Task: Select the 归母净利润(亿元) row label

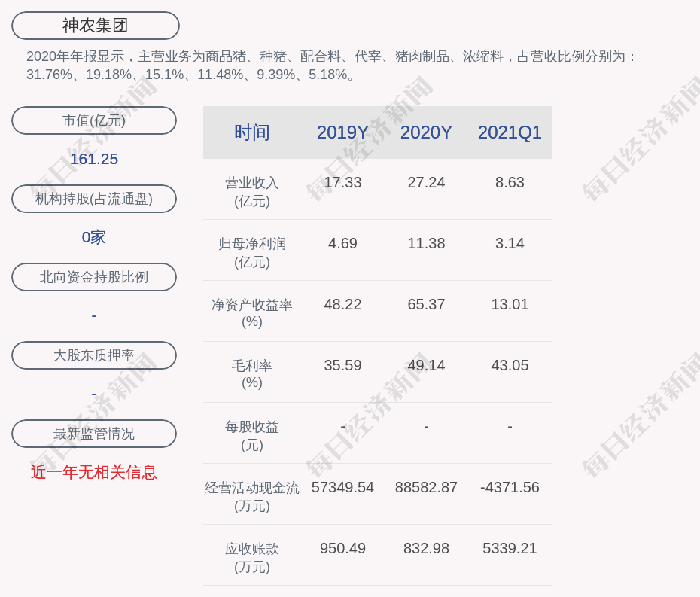Action: click(x=252, y=253)
